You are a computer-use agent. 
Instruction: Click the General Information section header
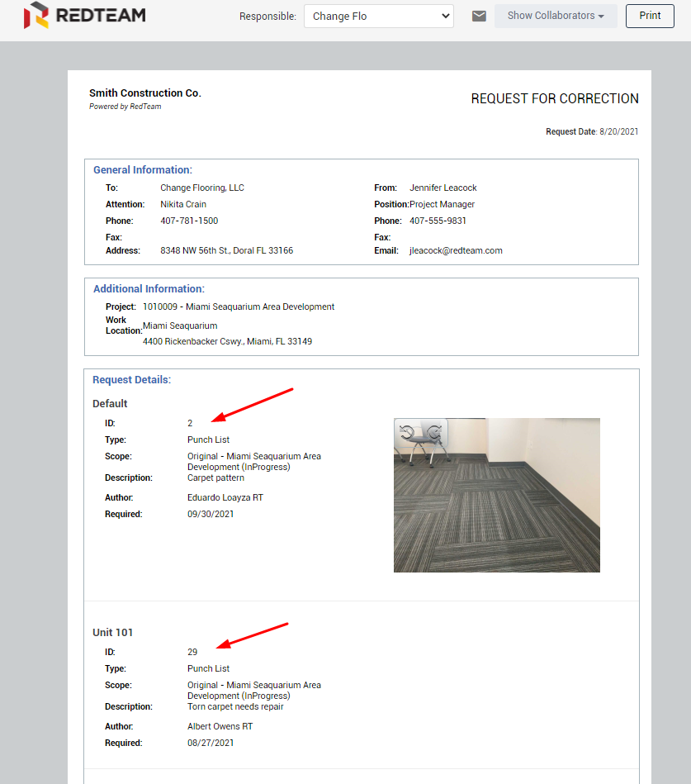point(142,169)
